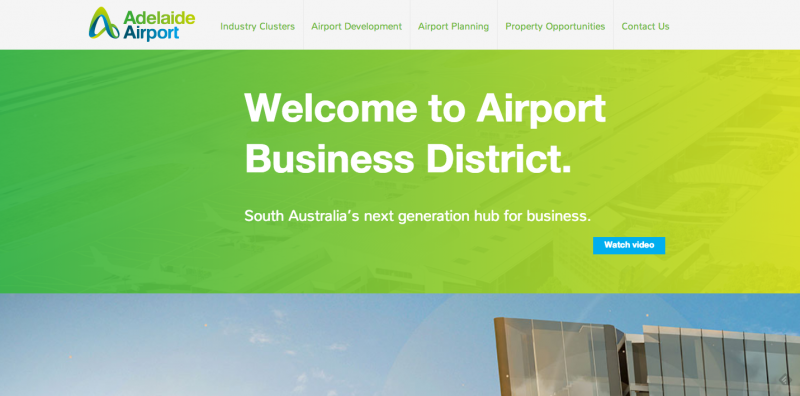Select the glass office building image
This screenshot has width=800, height=396.
click(x=647, y=356)
